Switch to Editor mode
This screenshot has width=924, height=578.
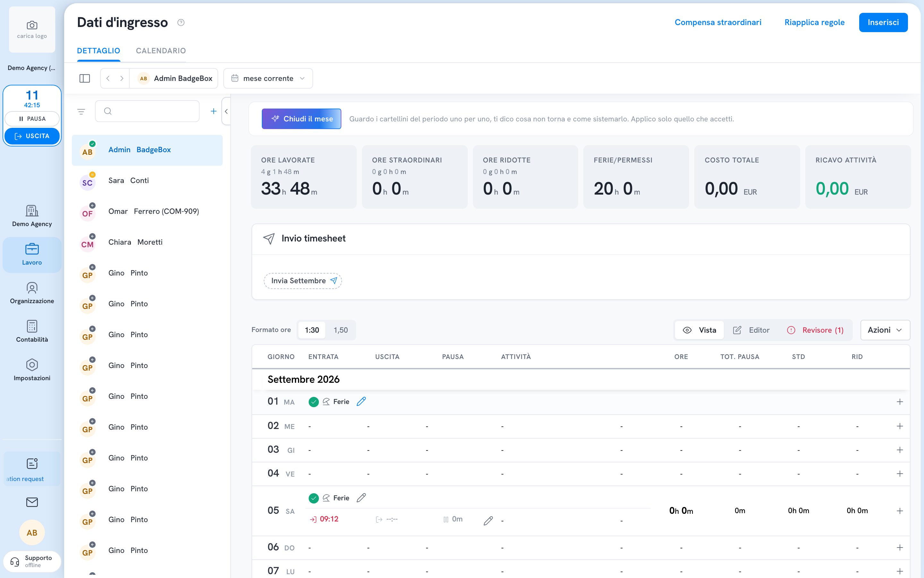point(751,330)
